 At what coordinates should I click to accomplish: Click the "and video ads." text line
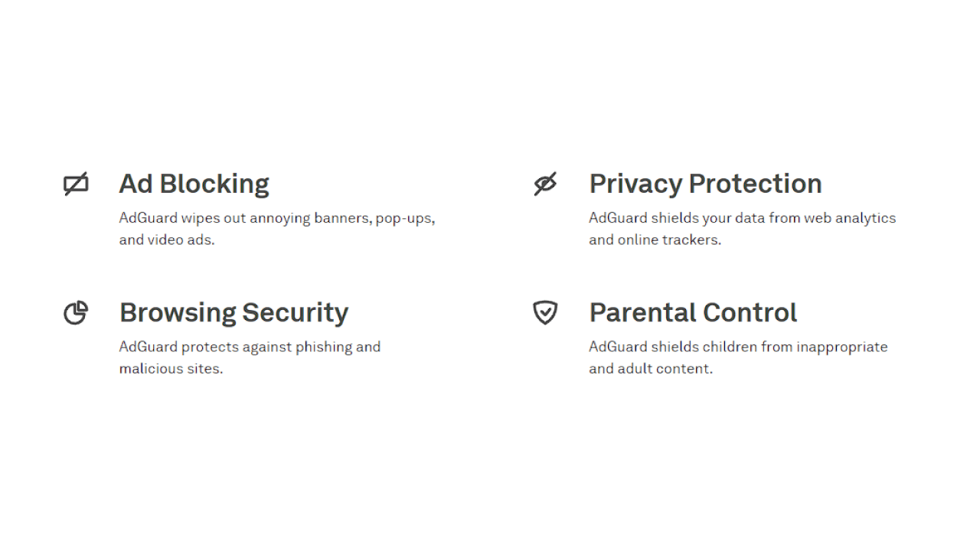[x=167, y=240]
